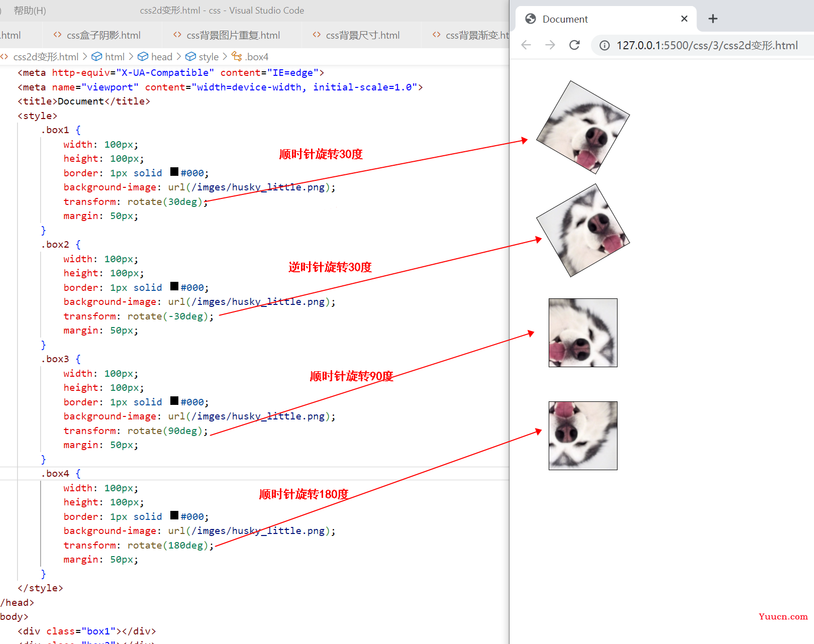This screenshot has height=644, width=814.
Task: Click the #000 color swatch in .box2
Action: pos(174,286)
